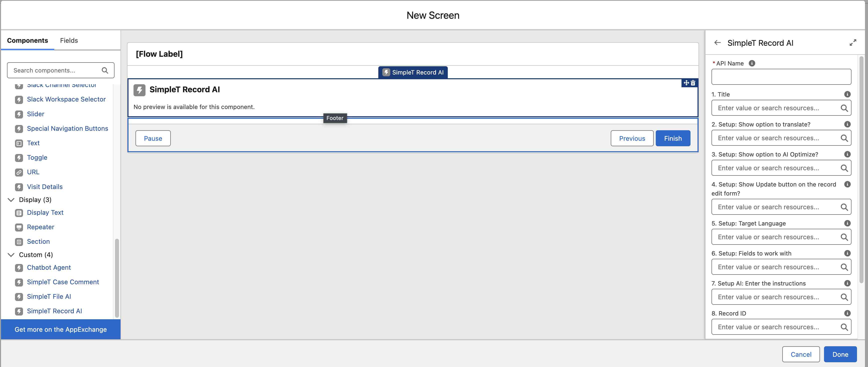Focus the API Name input field
868x367 pixels.
point(781,77)
